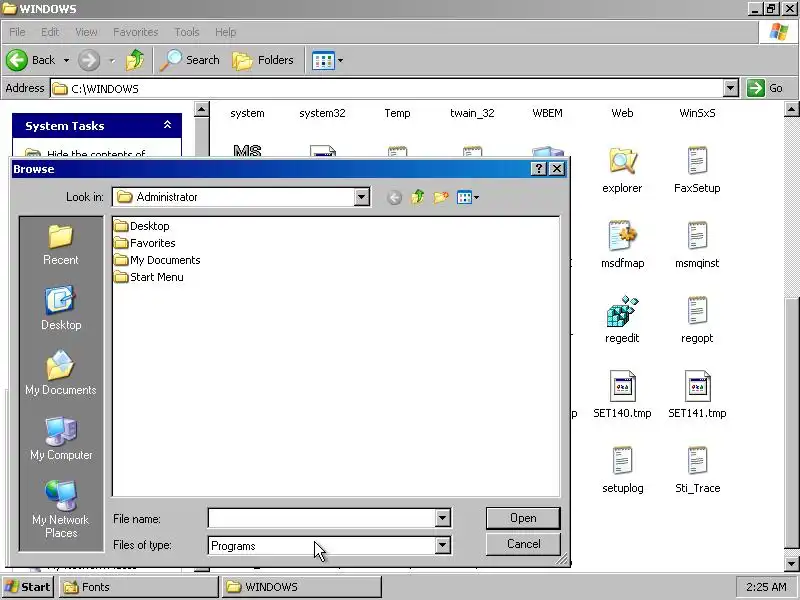Switch to Fonts taskbar button
Viewport: 800px width, 600px height.
click(x=138, y=587)
